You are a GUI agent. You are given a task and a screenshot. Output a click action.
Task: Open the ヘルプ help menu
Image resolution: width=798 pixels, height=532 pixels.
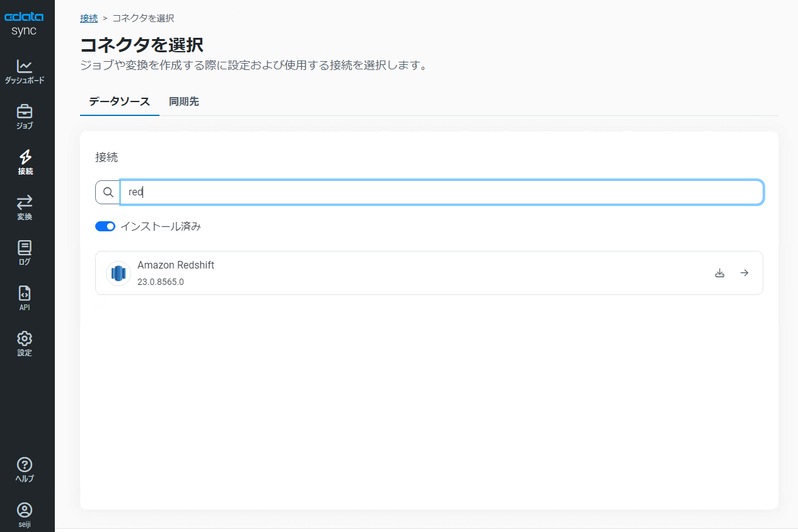click(x=25, y=470)
